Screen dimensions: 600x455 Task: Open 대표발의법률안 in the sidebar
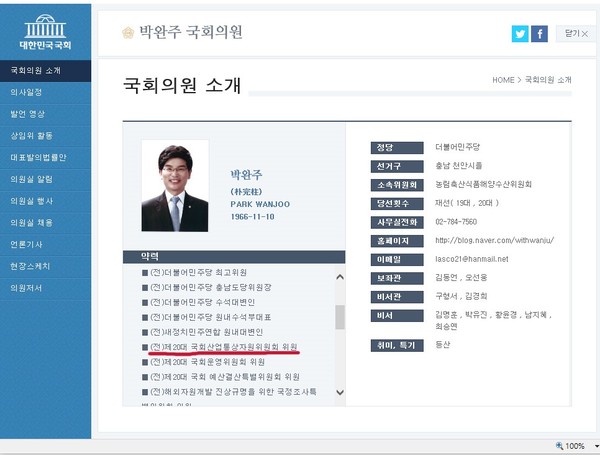[37, 157]
